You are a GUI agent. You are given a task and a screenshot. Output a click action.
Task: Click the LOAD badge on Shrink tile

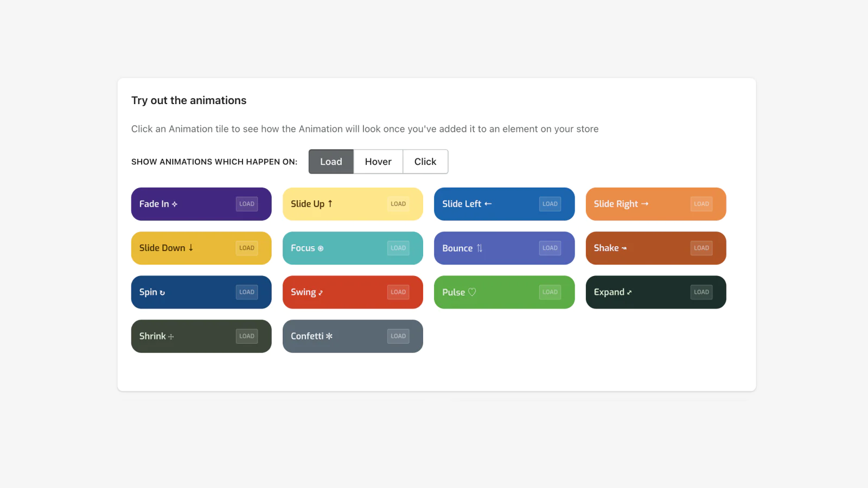click(x=247, y=336)
